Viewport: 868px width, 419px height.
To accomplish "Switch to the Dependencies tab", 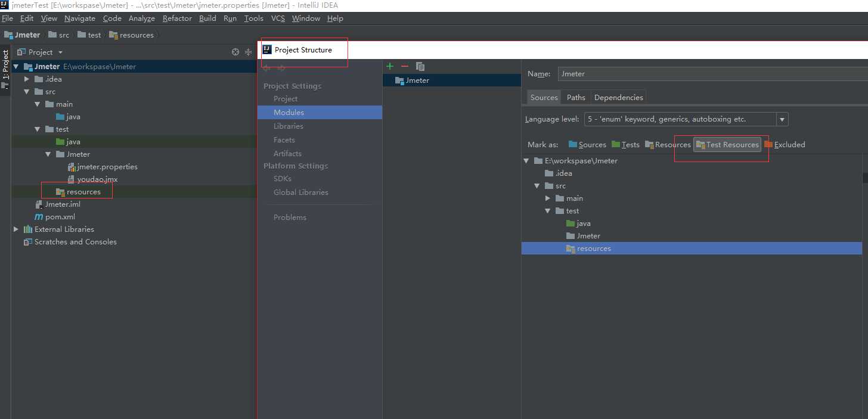I will click(x=619, y=97).
